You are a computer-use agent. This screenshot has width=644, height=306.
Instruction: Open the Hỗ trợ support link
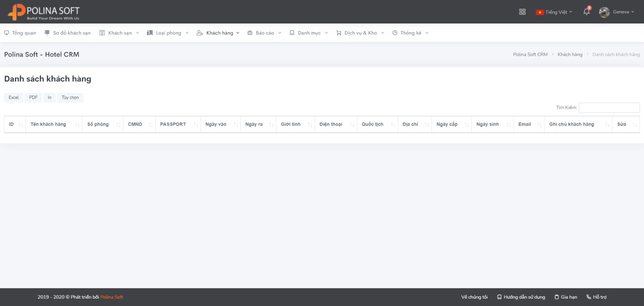point(597,297)
